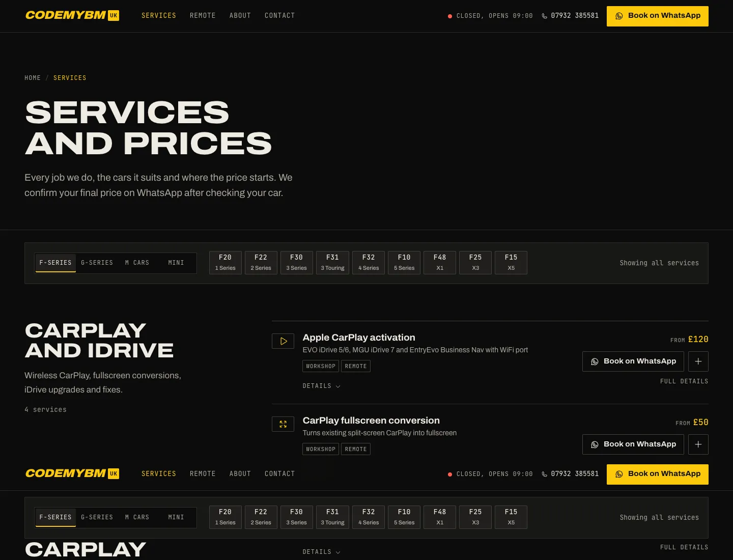
Task: Open CONTACT in the top header navigation
Action: 280,16
